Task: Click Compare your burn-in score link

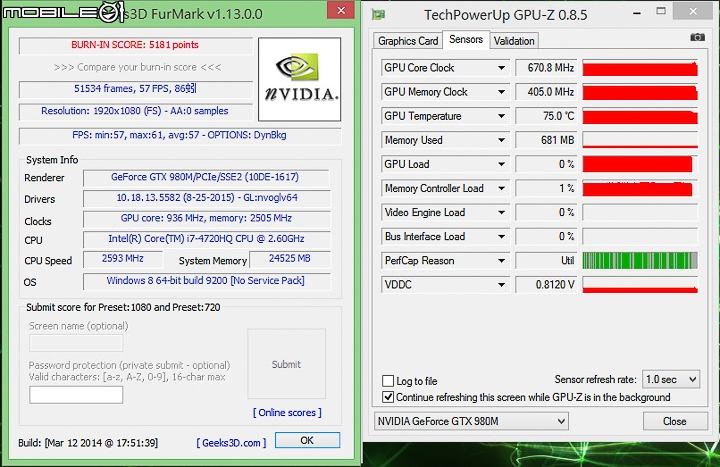Action: tap(137, 67)
